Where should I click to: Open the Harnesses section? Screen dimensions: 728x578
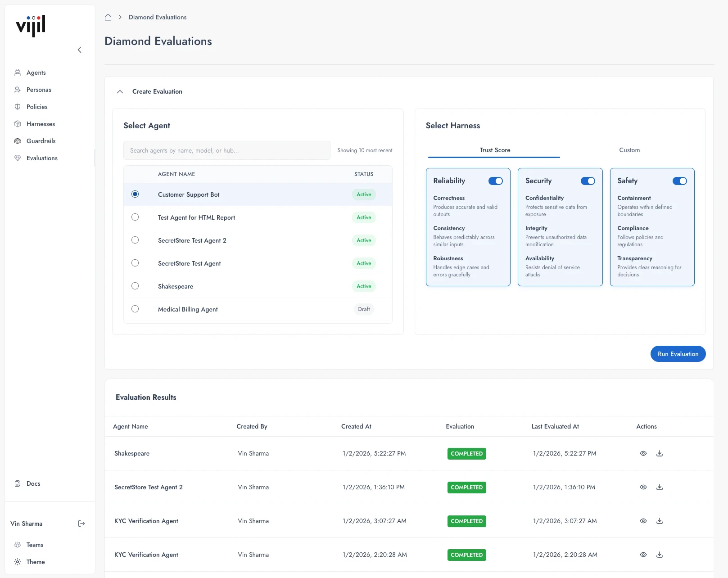[x=41, y=124]
